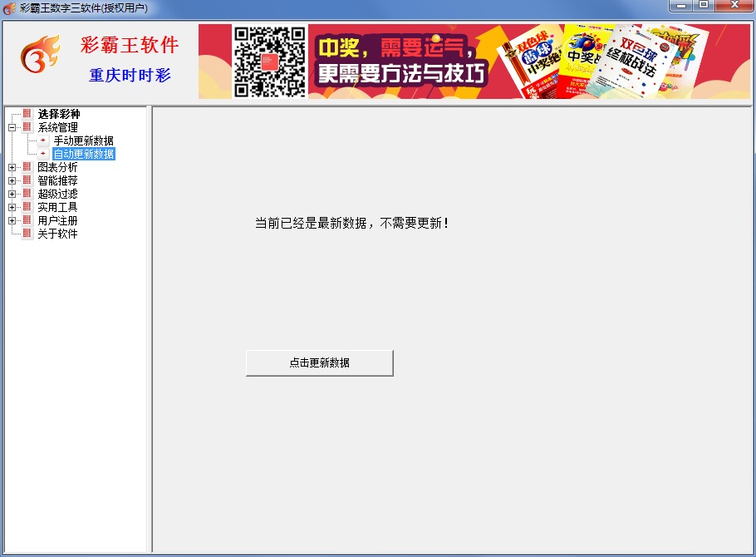
Task: Expand the 超级过滤 tree node
Action: [12, 194]
